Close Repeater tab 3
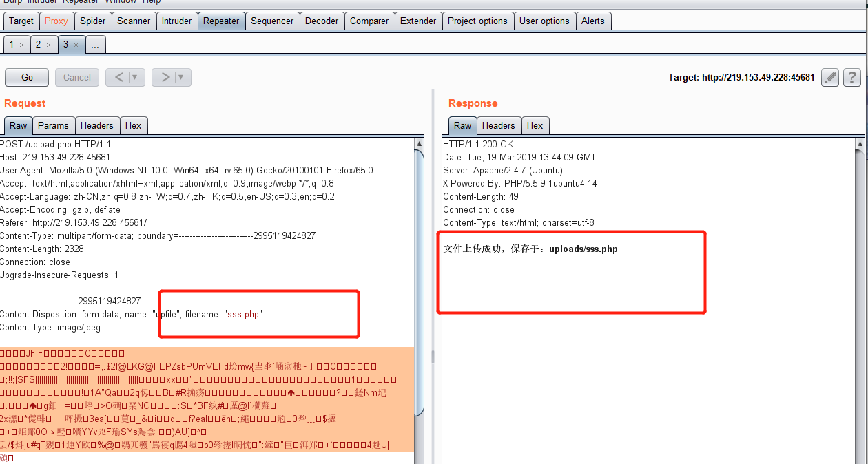 76,45
